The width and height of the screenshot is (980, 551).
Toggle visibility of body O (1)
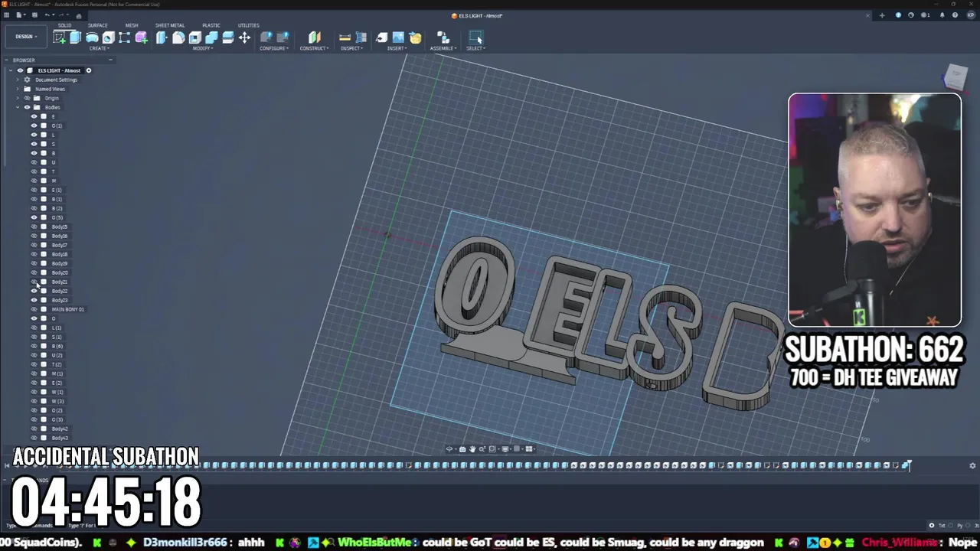coord(34,126)
